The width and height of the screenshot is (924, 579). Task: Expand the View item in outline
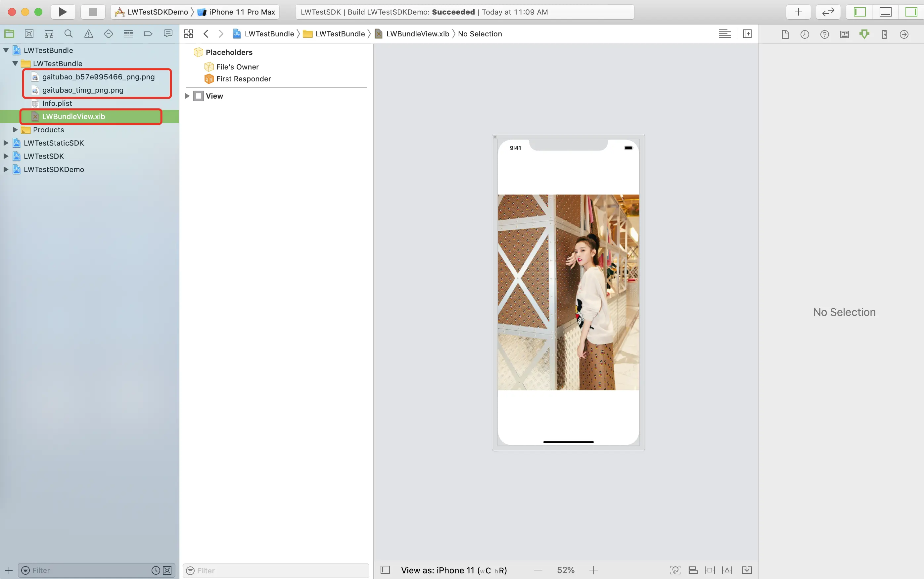(x=187, y=96)
